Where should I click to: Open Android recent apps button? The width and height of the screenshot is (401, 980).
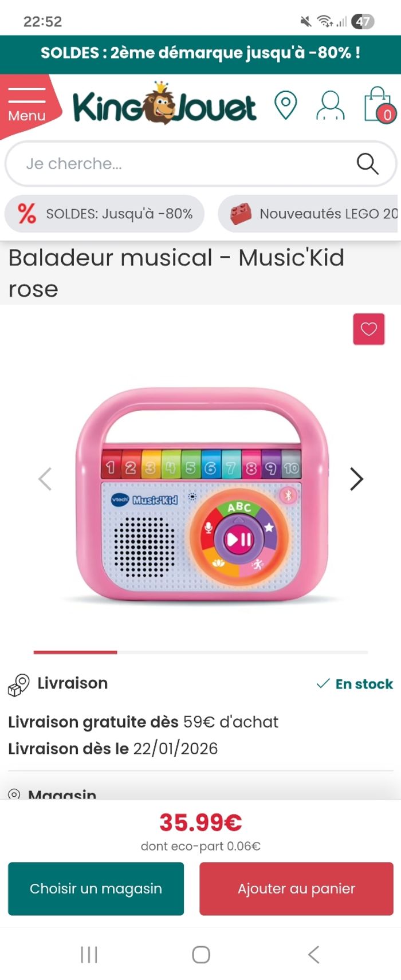pyautogui.click(x=89, y=954)
